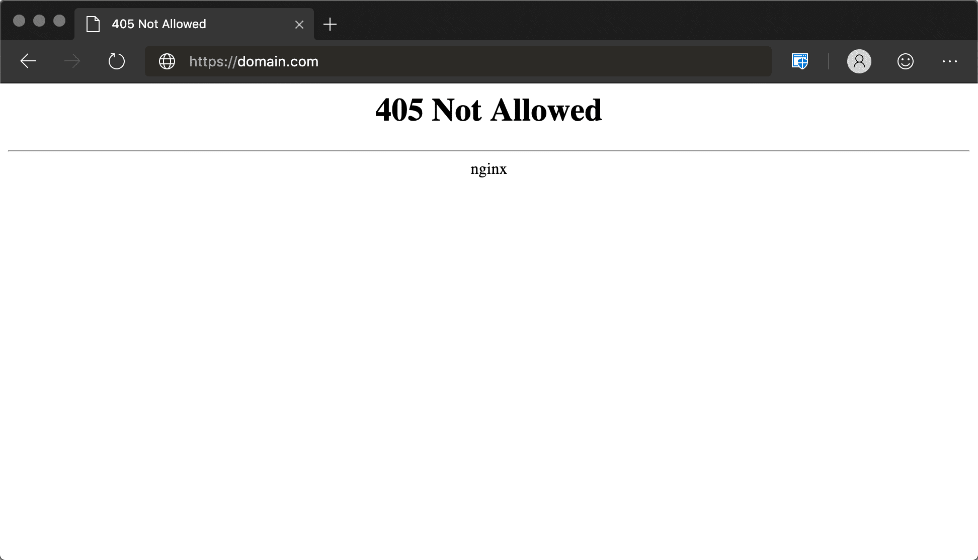The height and width of the screenshot is (560, 978).
Task: Enable the browser sidebar toggle
Action: pyautogui.click(x=801, y=61)
